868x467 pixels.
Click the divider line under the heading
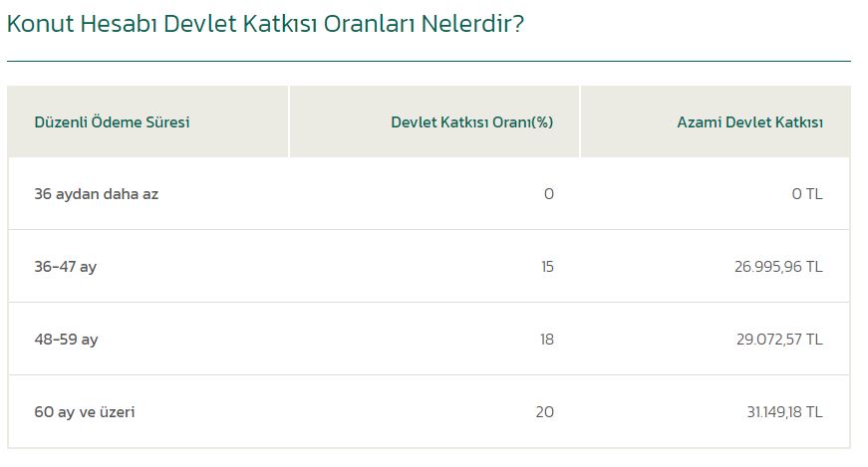[x=429, y=62]
